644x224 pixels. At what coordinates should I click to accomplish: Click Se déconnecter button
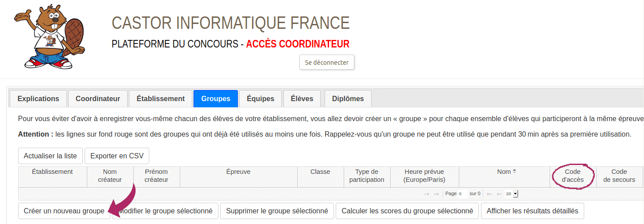(x=327, y=63)
